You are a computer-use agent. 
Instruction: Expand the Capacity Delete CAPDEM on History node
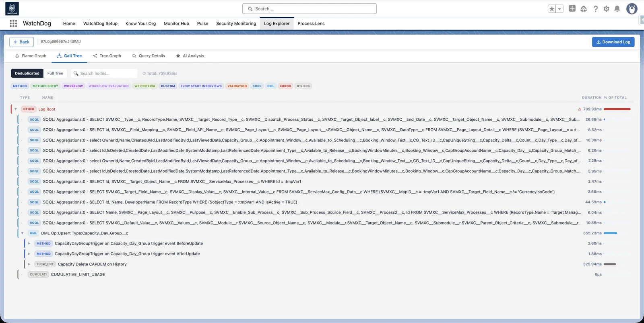(29, 264)
